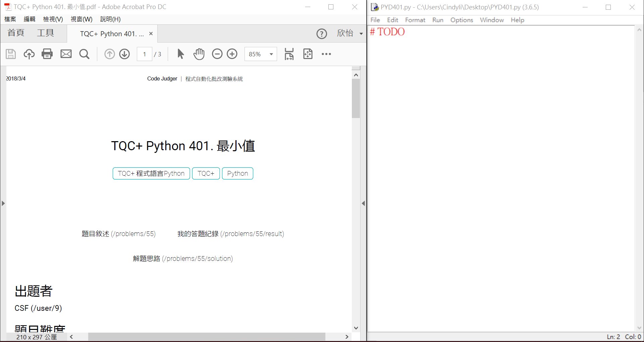
Task: Click scroll left arrow in PDF view
Action: [x=71, y=337]
